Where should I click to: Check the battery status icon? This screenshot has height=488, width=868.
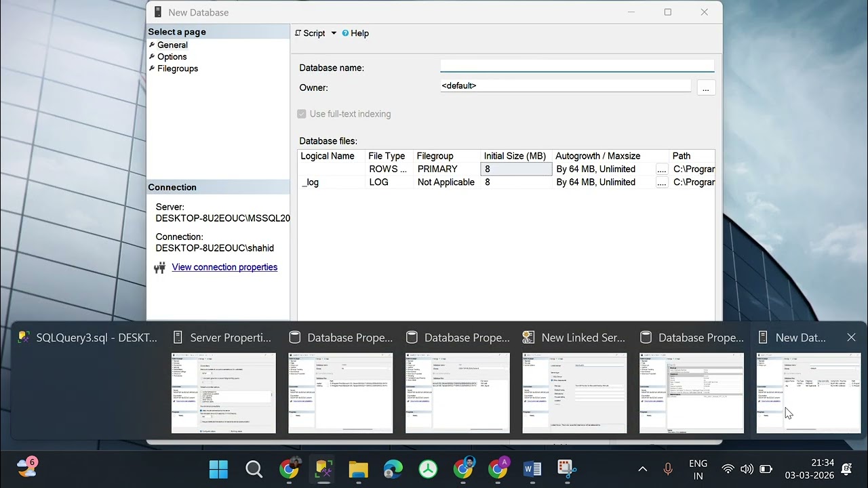pos(766,469)
